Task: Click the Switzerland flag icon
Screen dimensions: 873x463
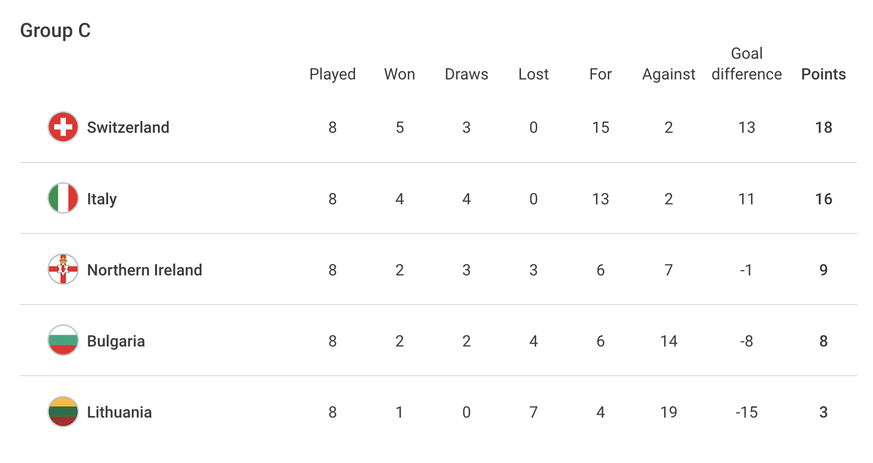Action: pos(63,127)
